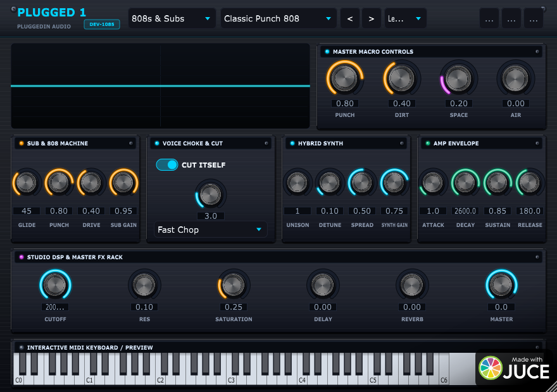The image size is (557, 392).
Task: Click the GLIDE knob in Sub & 808 Machine
Action: [27, 183]
